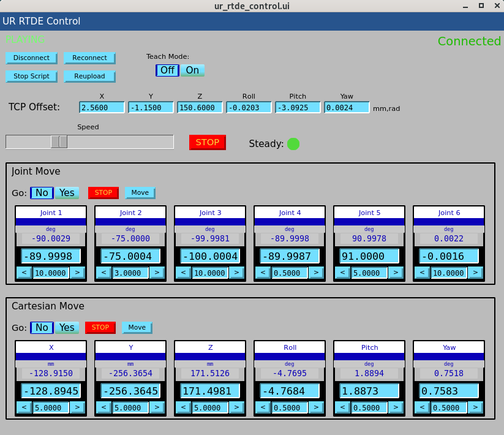The width and height of the screenshot is (504, 435).
Task: Decrease Cartesian Y with its left arrow
Action: point(104,407)
